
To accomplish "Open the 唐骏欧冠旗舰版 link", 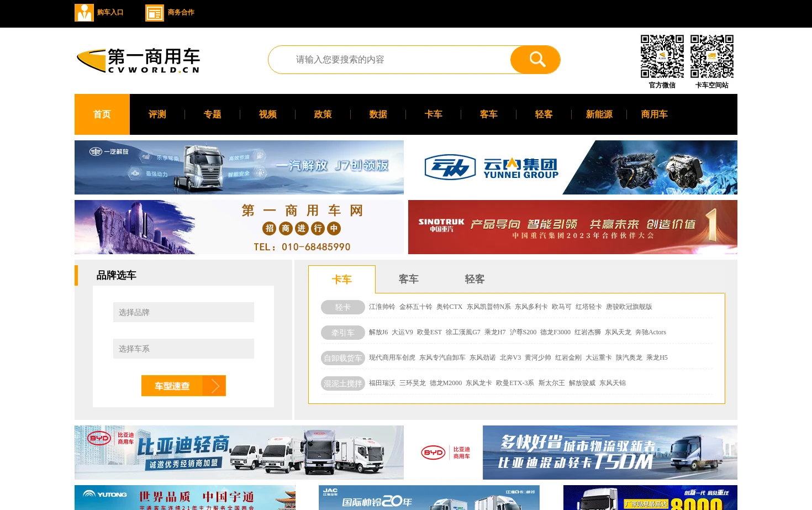I will [629, 307].
